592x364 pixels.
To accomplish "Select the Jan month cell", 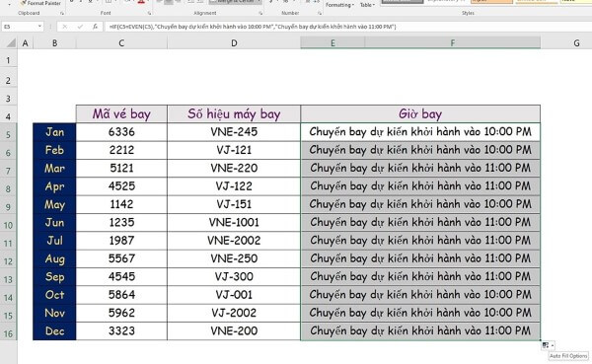I will coord(54,132).
